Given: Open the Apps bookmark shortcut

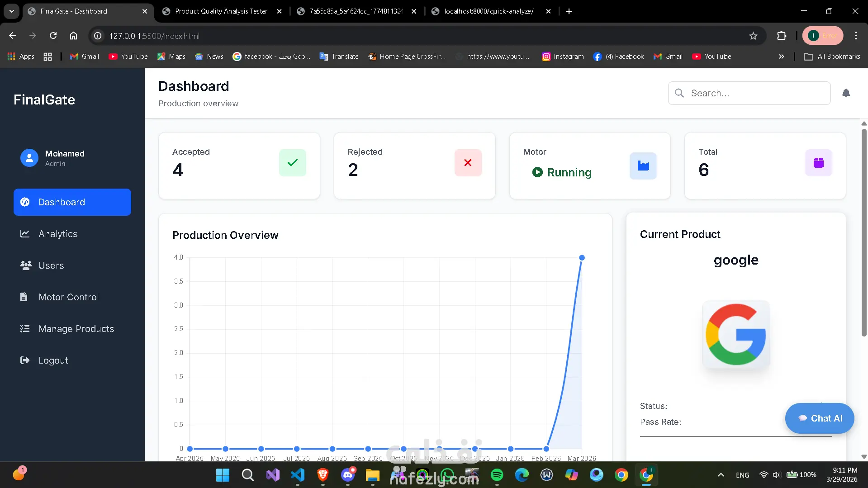Looking at the screenshot, I should point(21,57).
